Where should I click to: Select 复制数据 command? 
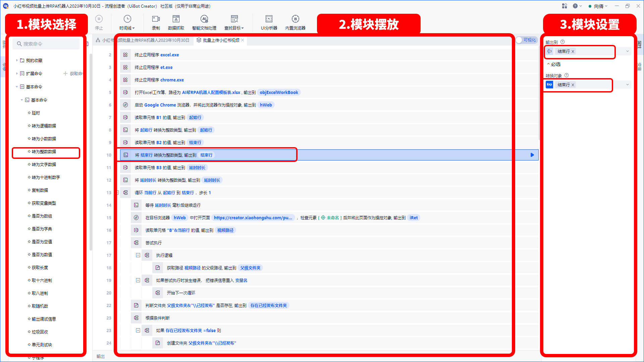(x=40, y=190)
